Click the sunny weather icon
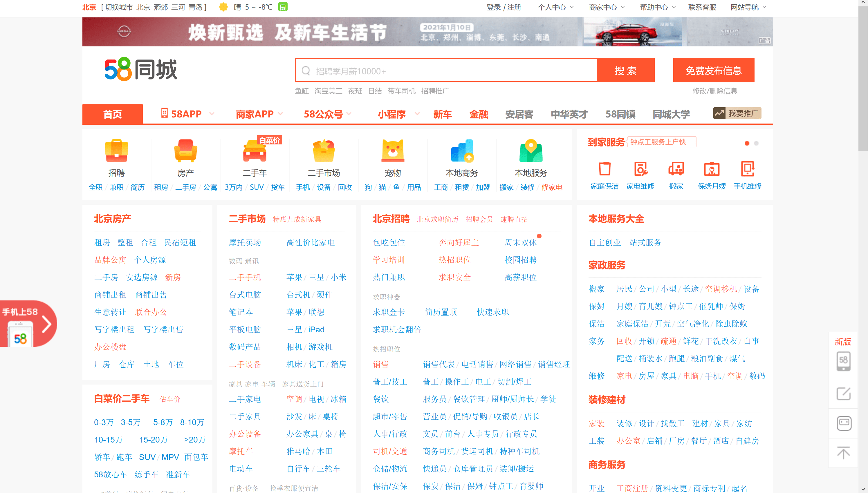The width and height of the screenshot is (868, 493). (223, 7)
